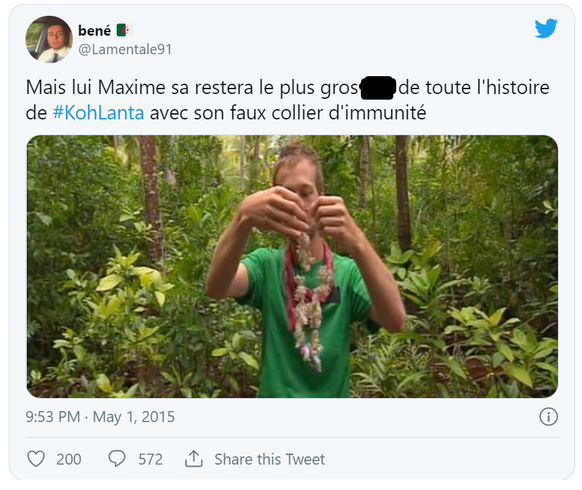
Task: Click the @Lamentale91 handle
Action: [125, 49]
